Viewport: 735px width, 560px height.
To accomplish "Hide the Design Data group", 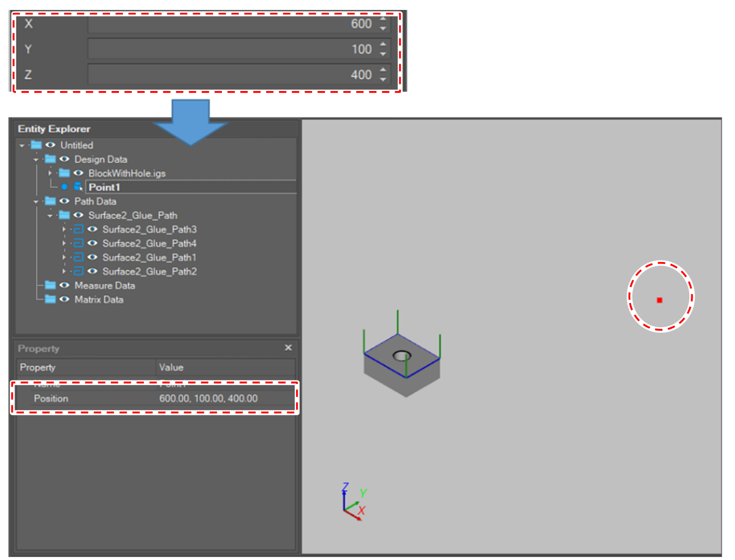I will click(x=64, y=159).
